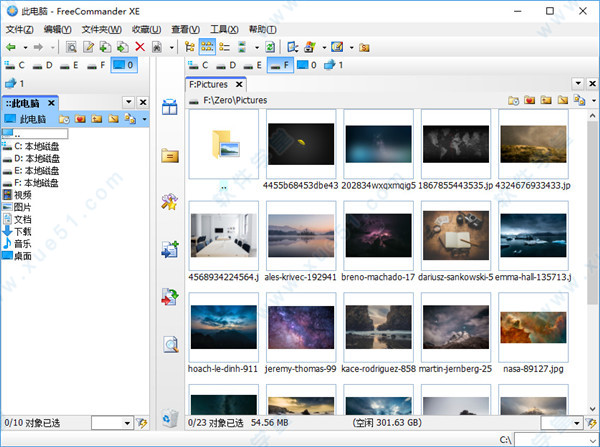Image resolution: width=600 pixels, height=447 pixels.
Task: Click the green refresh icon in toolbar
Action: (270, 47)
